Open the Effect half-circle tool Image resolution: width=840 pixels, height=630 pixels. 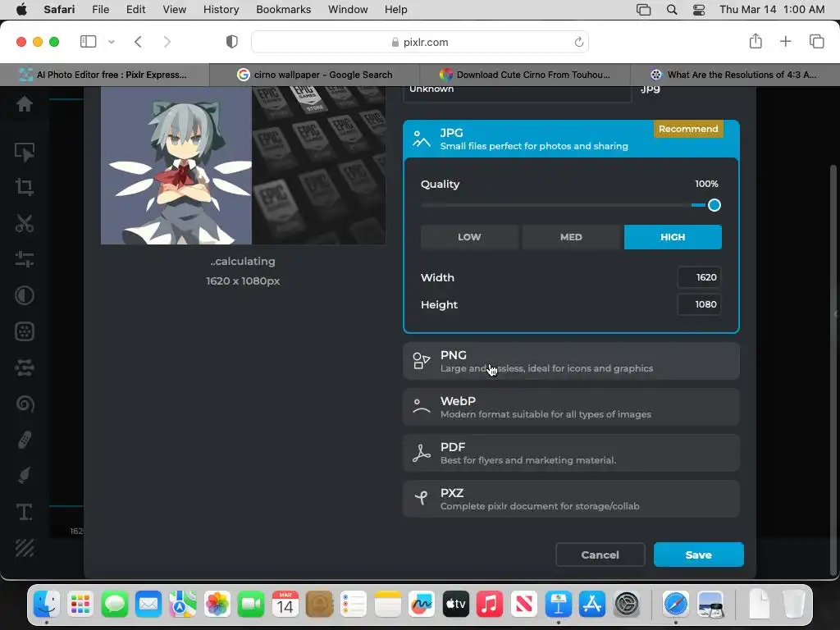(x=24, y=295)
